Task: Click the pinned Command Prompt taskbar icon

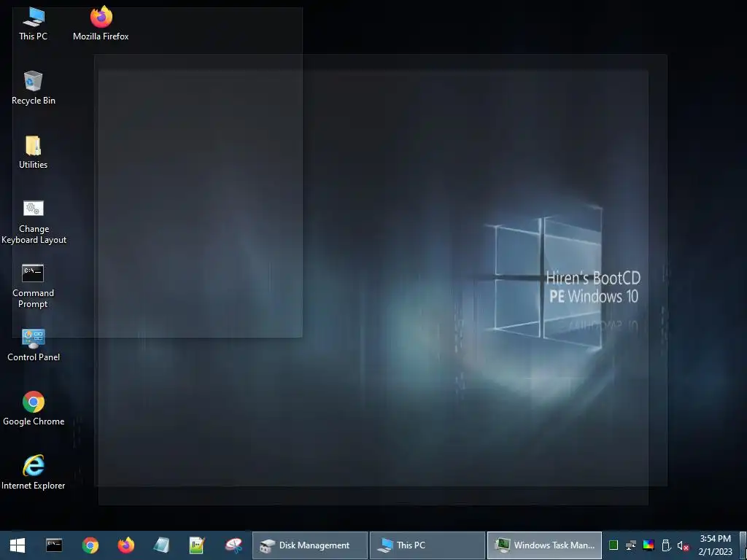Action: click(54, 545)
